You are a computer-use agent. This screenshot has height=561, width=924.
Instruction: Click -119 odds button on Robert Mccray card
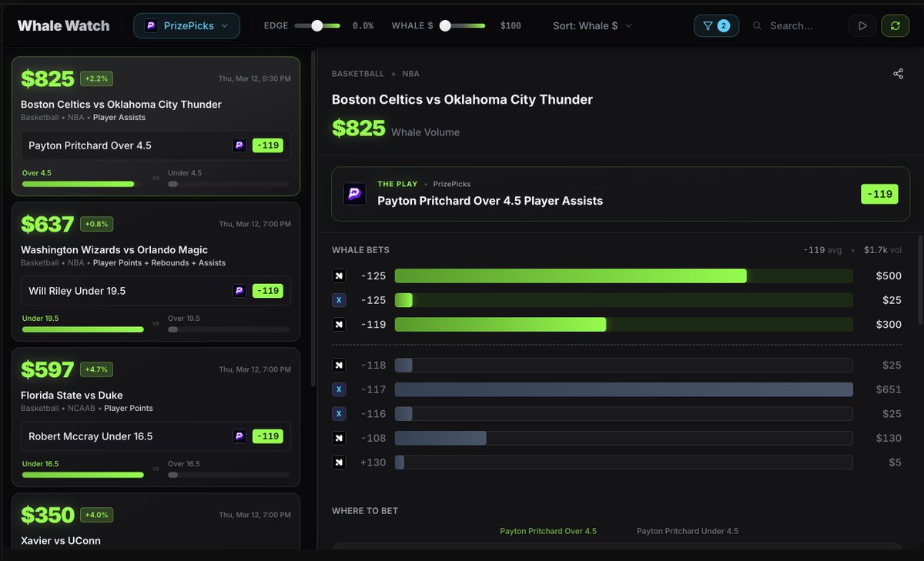268,436
